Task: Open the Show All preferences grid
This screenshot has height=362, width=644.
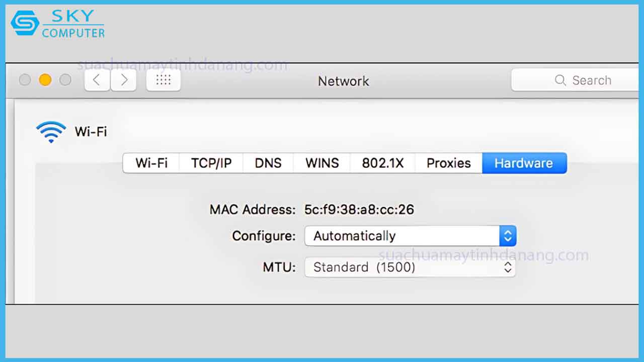Action: [x=164, y=80]
